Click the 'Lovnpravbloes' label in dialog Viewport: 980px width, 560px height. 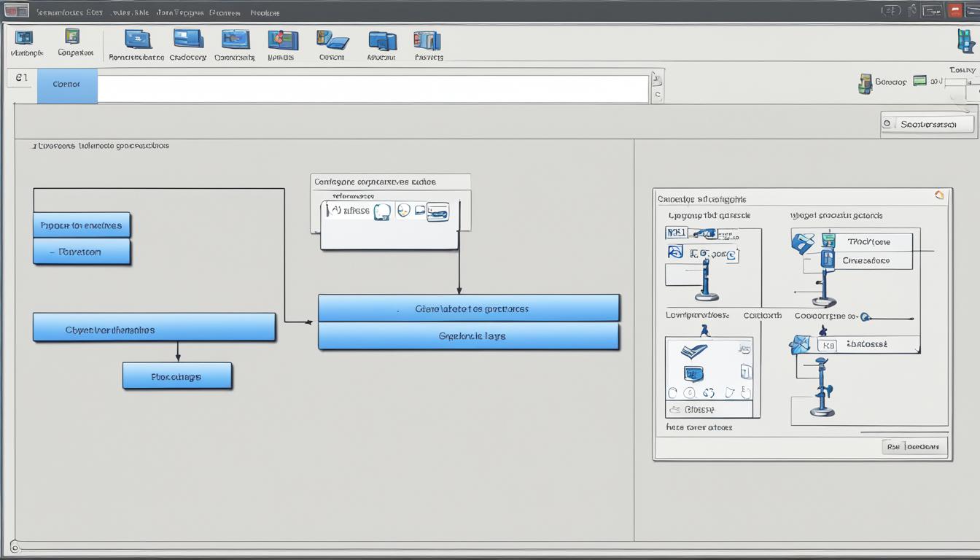(x=698, y=316)
